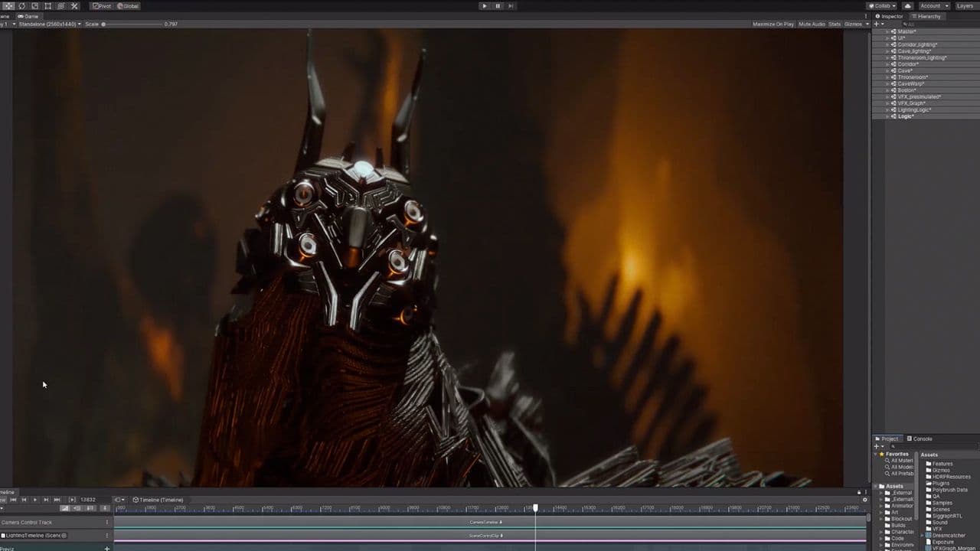Pause the game with Pause button

(498, 5)
